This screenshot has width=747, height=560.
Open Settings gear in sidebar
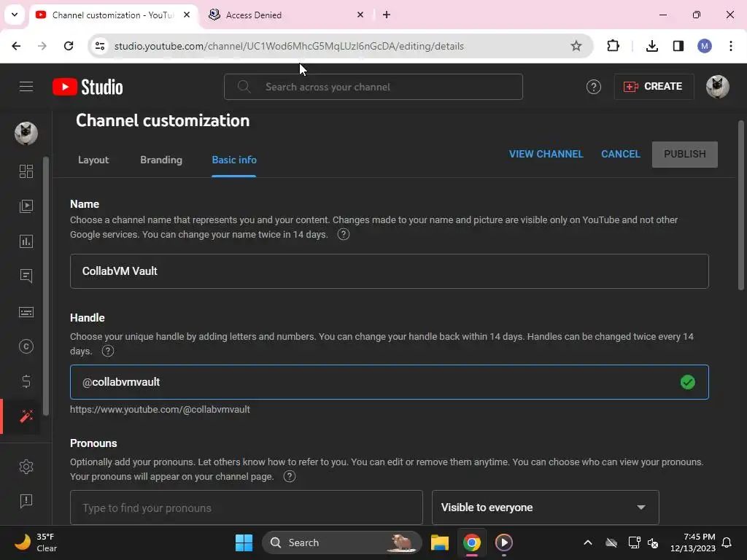click(x=26, y=467)
